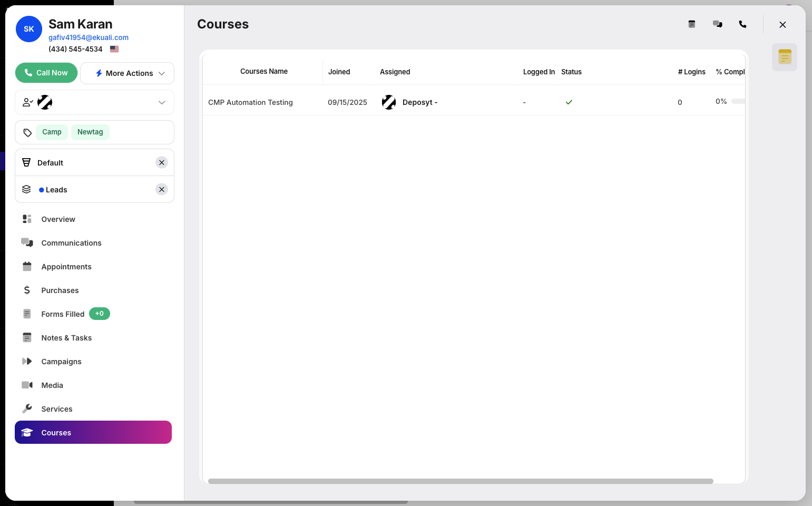Click the Joined column header
This screenshot has width=812, height=506.
pos(339,72)
